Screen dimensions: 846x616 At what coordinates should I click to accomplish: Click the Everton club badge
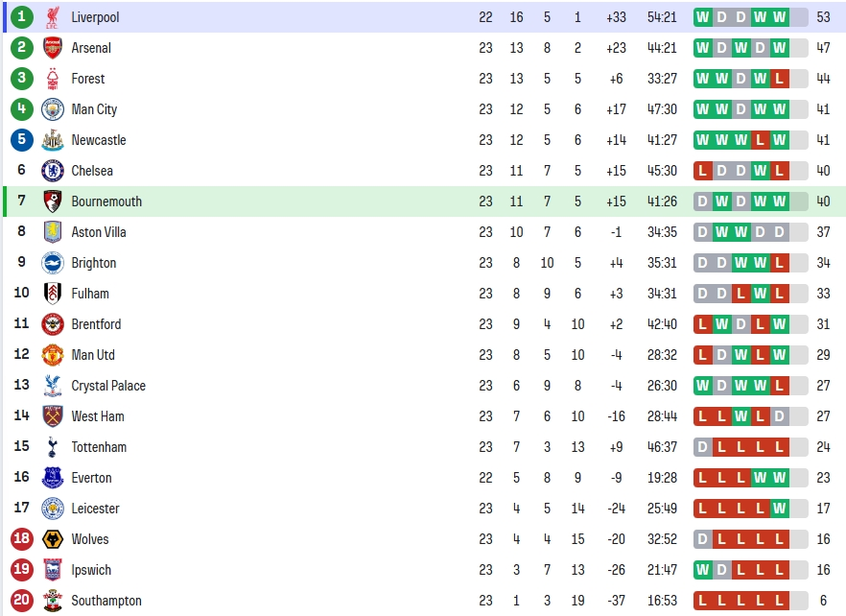(53, 478)
